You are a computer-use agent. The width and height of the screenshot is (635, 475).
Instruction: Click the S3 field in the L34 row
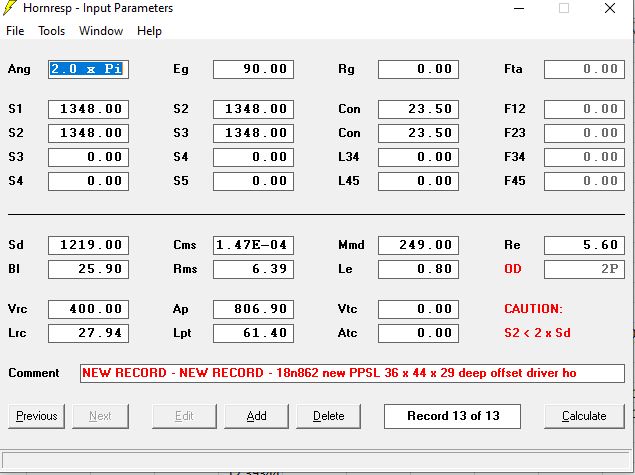point(88,157)
